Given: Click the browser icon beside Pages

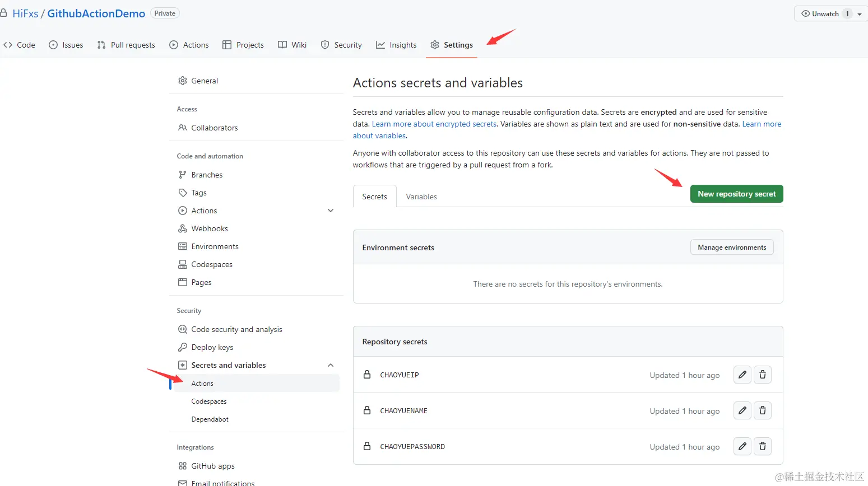Looking at the screenshot, I should (x=183, y=282).
